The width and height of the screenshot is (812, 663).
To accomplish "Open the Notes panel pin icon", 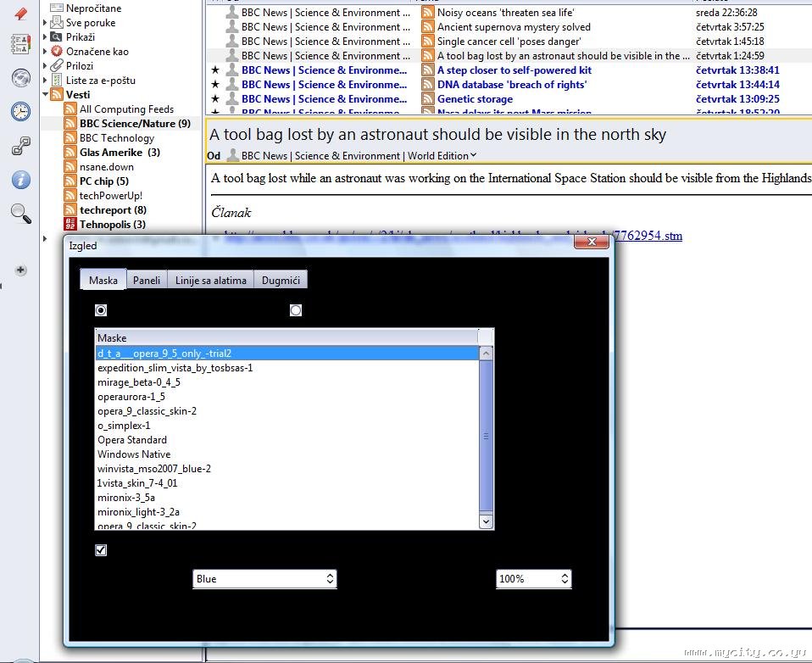I will (20, 13).
